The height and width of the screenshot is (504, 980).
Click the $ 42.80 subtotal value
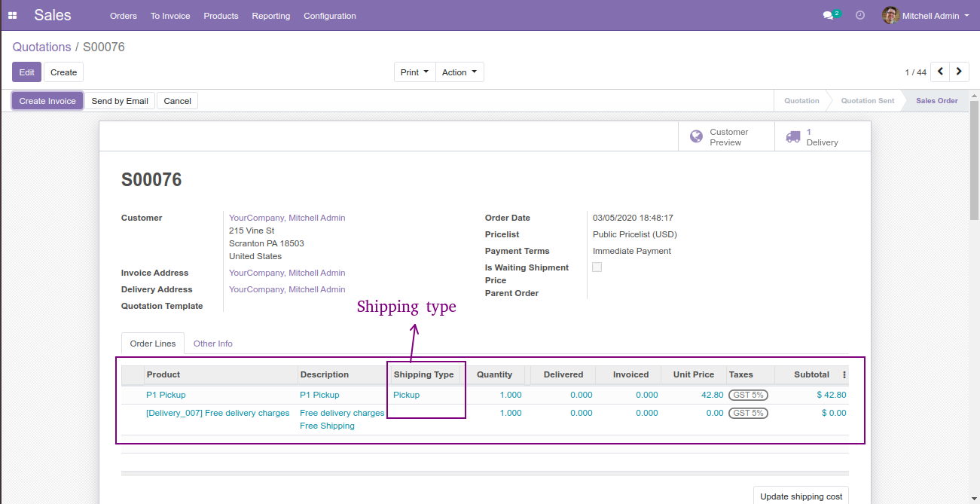click(x=832, y=395)
